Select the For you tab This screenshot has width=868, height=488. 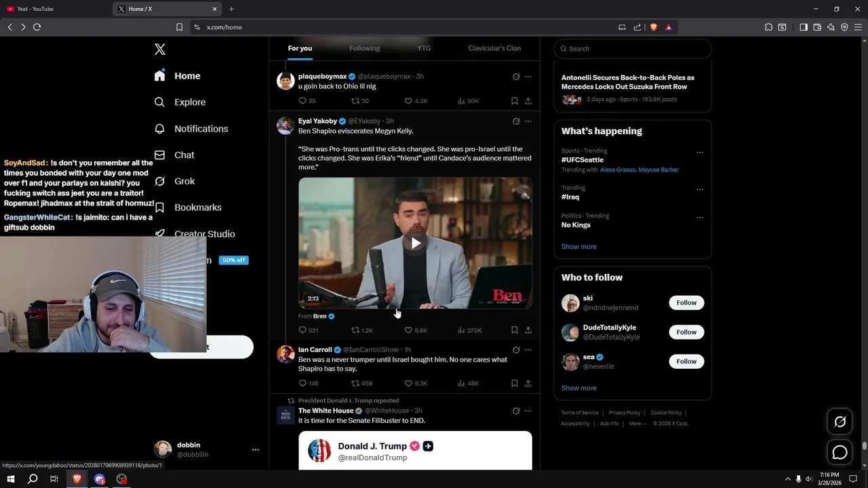coord(300,48)
